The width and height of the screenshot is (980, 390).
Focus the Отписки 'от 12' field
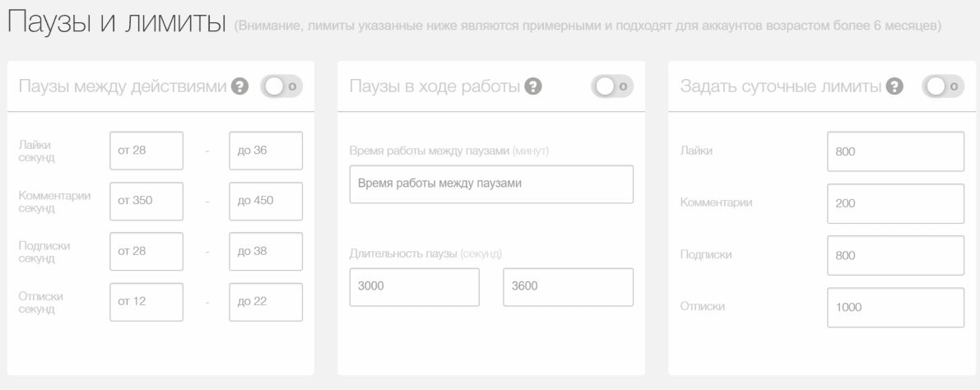coord(146,302)
